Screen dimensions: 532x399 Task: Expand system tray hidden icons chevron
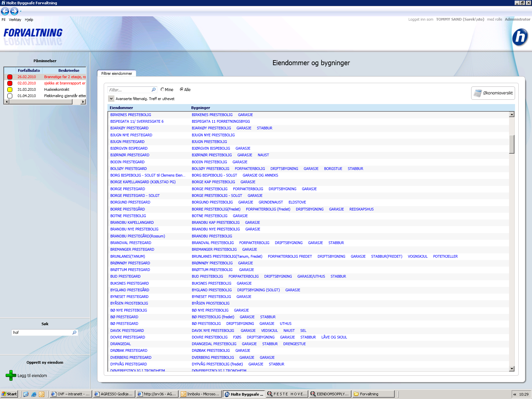click(x=515, y=394)
